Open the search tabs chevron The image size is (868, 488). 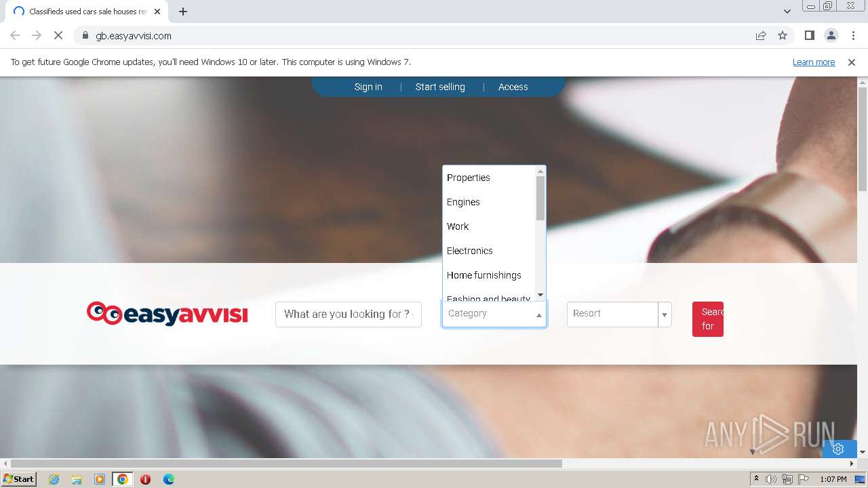tap(787, 12)
